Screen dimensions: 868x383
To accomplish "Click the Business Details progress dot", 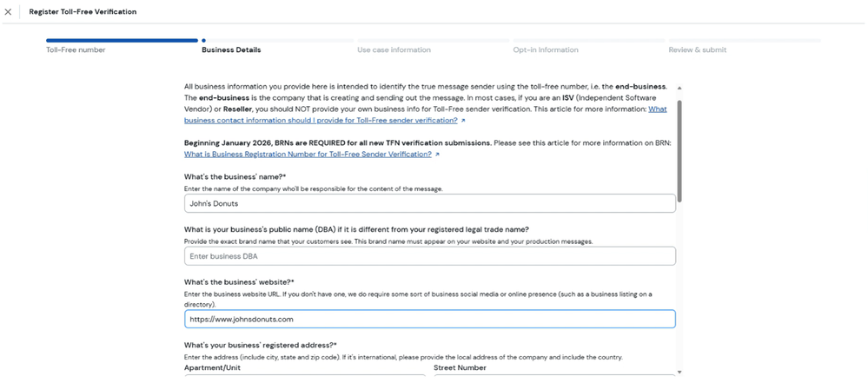I will [203, 41].
